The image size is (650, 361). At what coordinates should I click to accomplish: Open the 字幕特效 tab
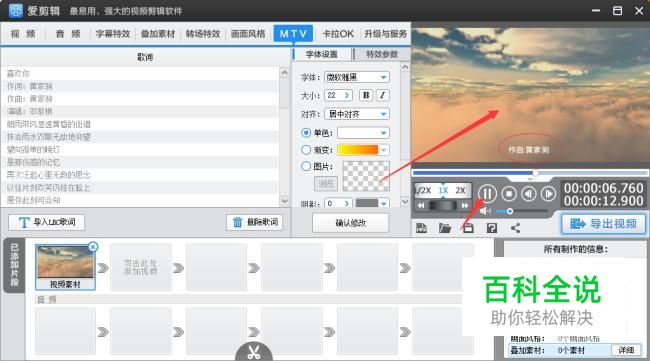[113, 34]
